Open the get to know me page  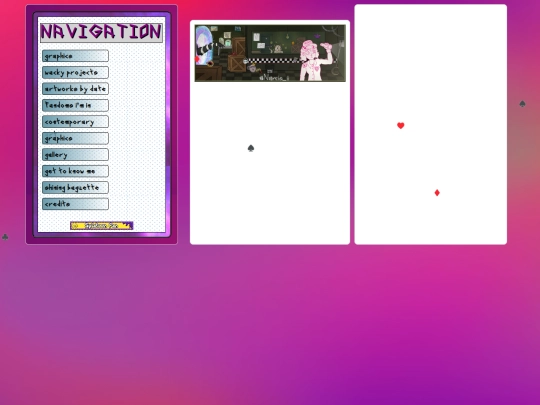click(75, 171)
